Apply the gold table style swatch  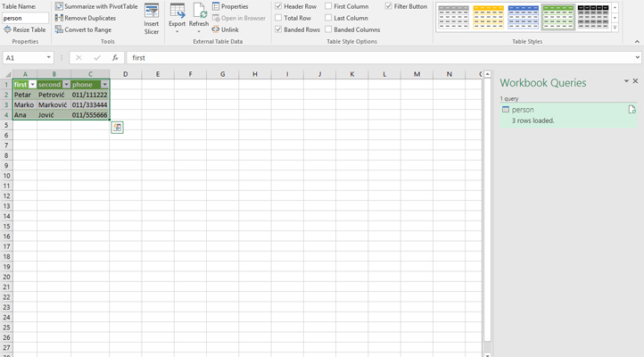488,16
